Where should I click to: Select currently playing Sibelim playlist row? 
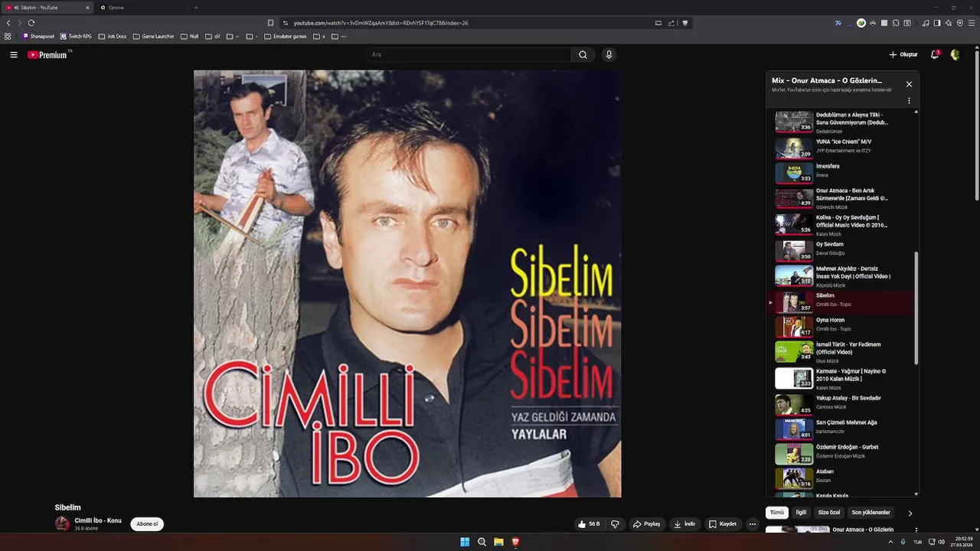841,302
